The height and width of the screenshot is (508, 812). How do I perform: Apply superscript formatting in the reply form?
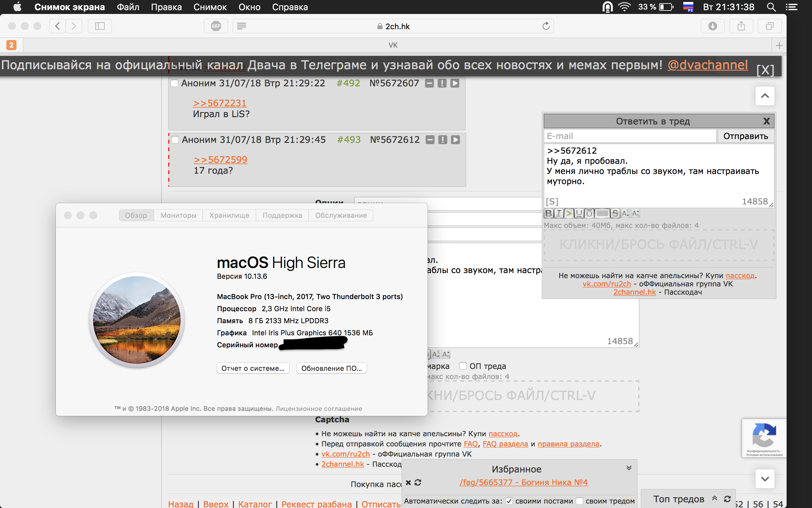[625, 213]
